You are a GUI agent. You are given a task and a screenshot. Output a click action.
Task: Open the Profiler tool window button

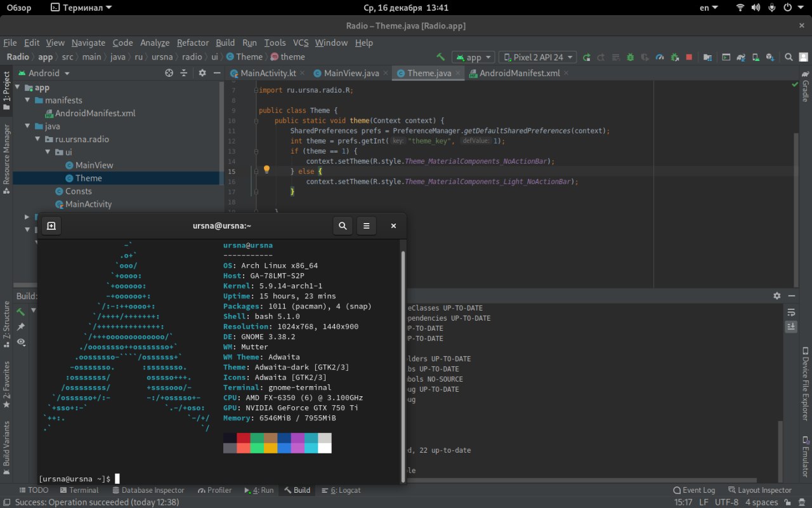point(214,490)
